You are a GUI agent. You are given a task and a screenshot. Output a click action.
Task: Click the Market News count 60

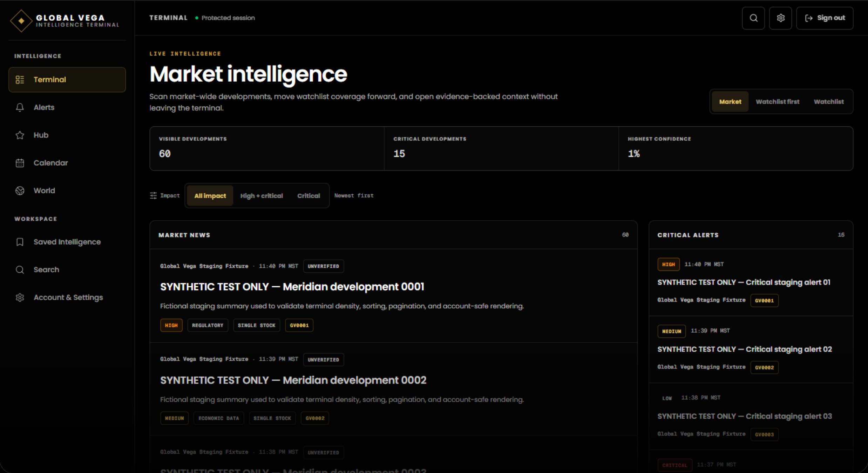click(x=625, y=235)
